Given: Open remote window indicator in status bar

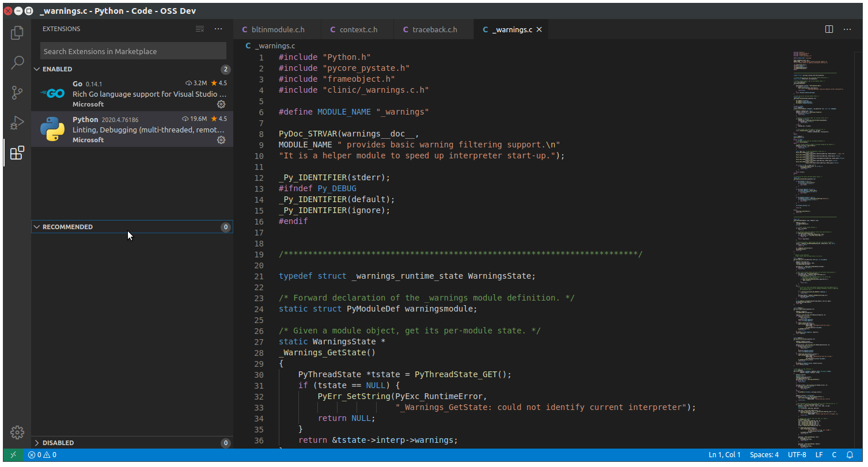Looking at the screenshot, I should pos(13,455).
